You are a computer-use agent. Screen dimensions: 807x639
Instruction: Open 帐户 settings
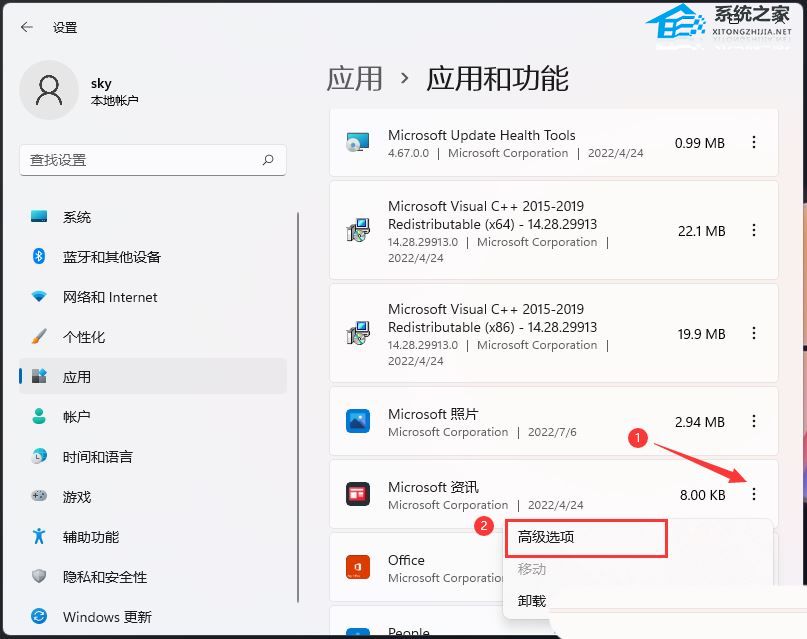tap(153, 416)
